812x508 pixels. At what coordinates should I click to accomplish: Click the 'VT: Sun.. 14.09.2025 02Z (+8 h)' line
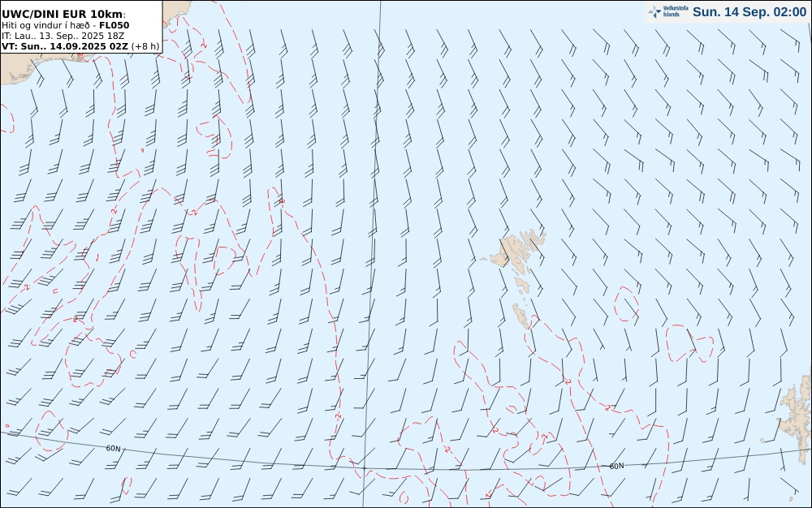[x=80, y=46]
